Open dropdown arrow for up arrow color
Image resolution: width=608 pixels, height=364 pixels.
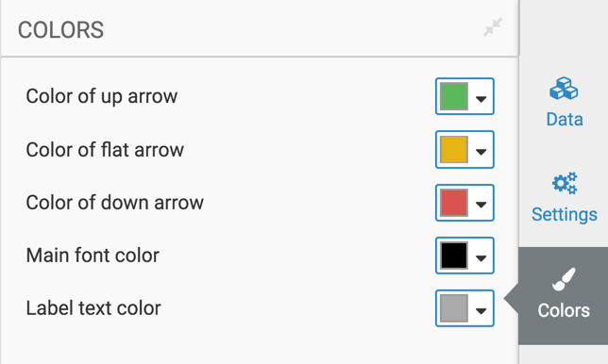(481, 99)
